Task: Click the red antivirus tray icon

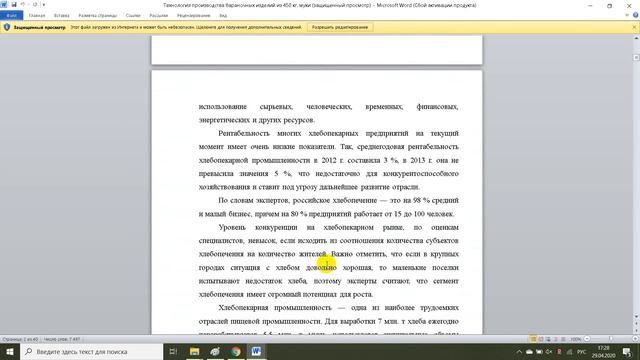Action: [559, 352]
